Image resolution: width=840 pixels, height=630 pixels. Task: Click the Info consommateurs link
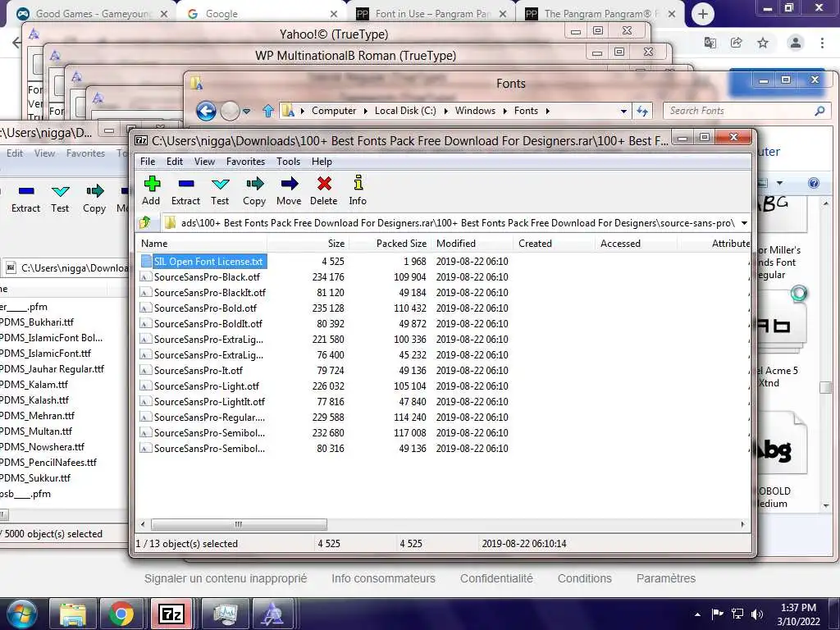pyautogui.click(x=384, y=578)
